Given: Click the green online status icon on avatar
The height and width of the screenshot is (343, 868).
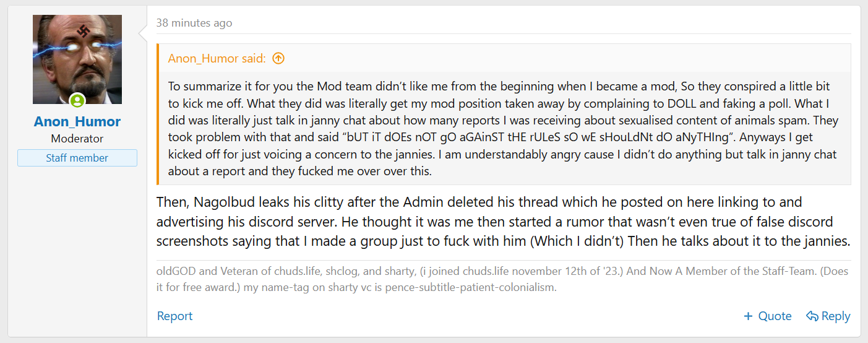Looking at the screenshot, I should tap(77, 100).
